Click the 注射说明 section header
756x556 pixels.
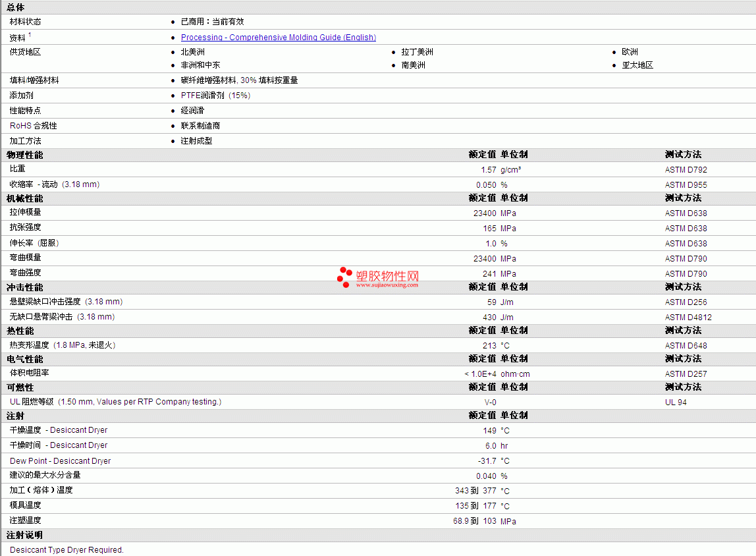coord(24,536)
